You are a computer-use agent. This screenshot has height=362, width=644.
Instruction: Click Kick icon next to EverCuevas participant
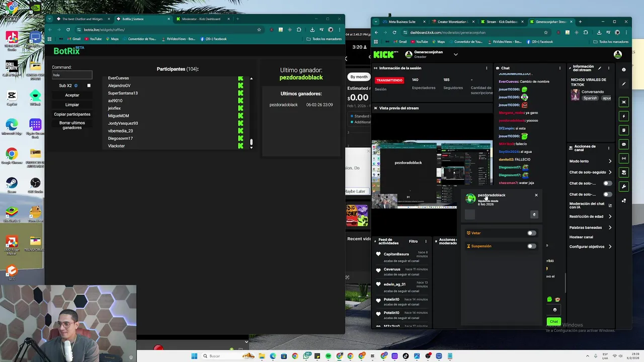(x=240, y=78)
